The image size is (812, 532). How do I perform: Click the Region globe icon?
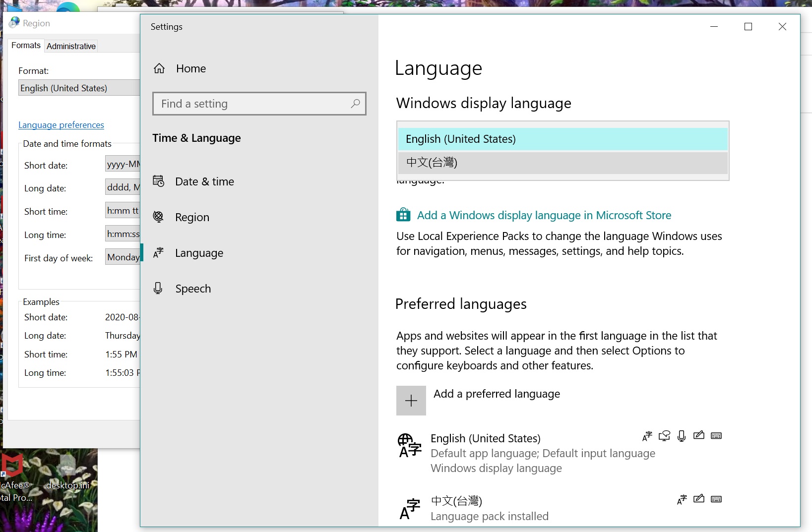tap(158, 217)
